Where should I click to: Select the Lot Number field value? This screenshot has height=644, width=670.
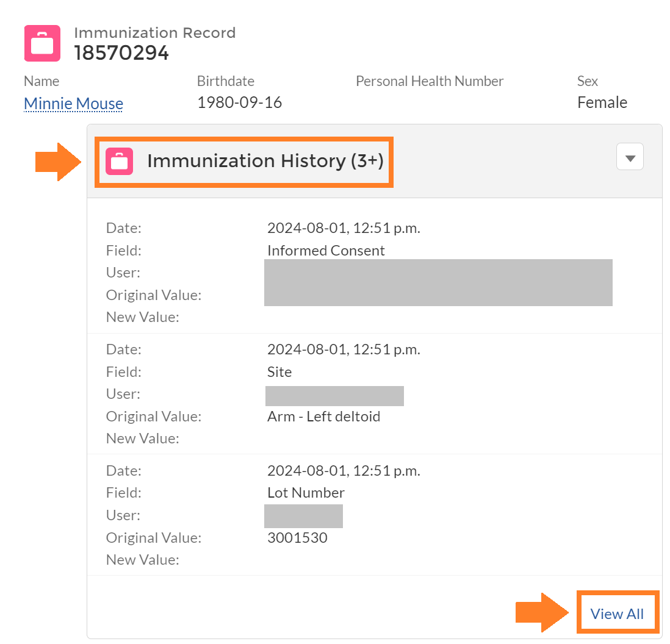click(x=306, y=493)
